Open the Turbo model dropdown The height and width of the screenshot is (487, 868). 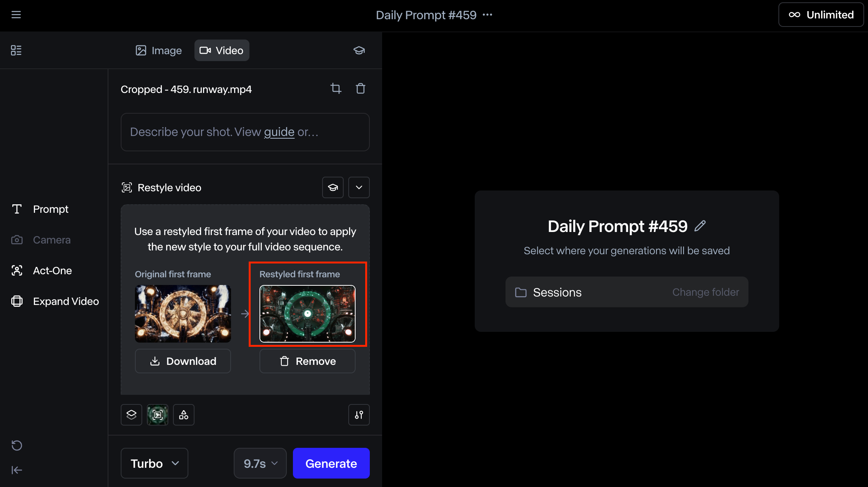click(x=154, y=463)
